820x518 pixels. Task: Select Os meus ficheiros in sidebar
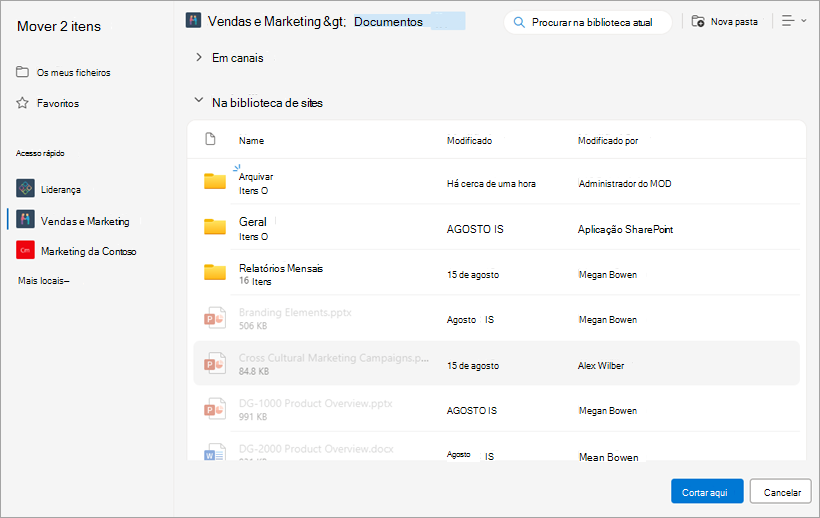[x=73, y=72]
